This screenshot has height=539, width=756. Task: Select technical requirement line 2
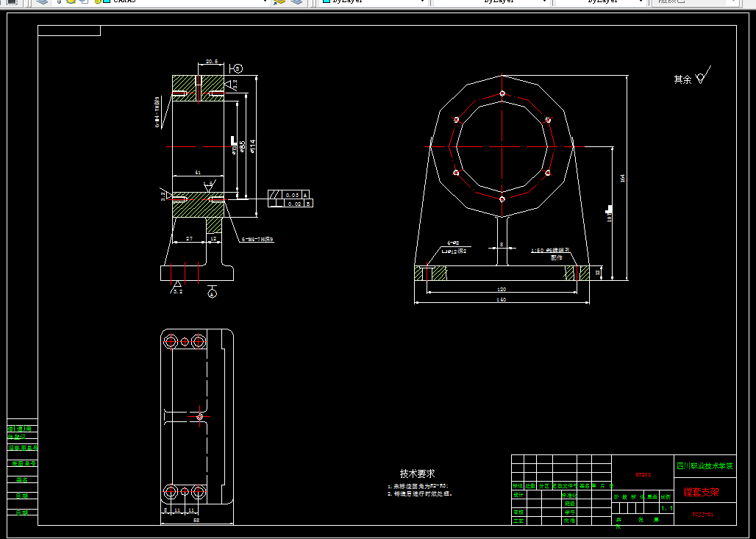(x=420, y=493)
